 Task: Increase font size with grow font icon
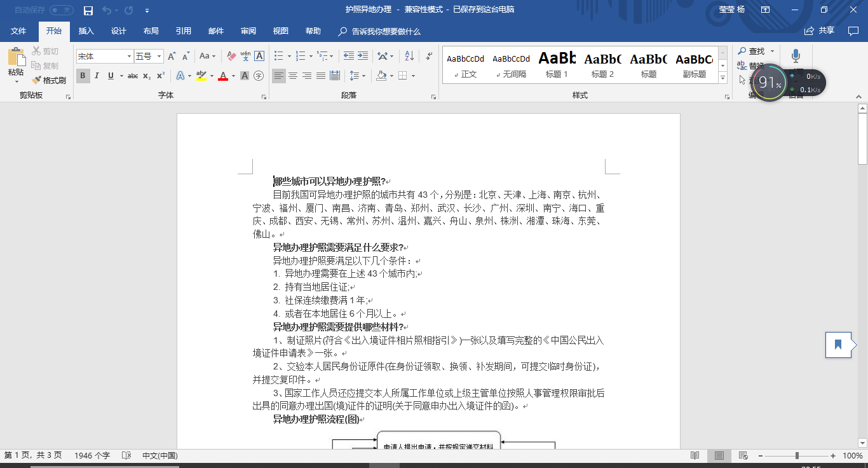172,57
